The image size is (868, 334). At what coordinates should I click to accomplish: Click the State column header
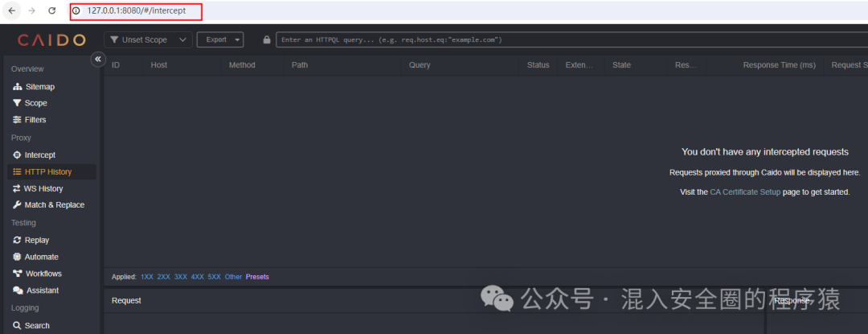click(621, 65)
